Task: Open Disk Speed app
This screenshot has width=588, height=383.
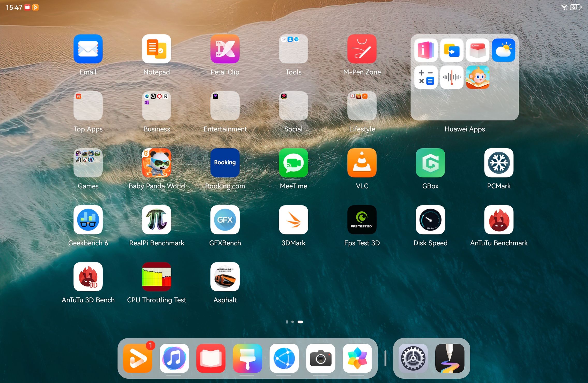Action: pyautogui.click(x=430, y=220)
